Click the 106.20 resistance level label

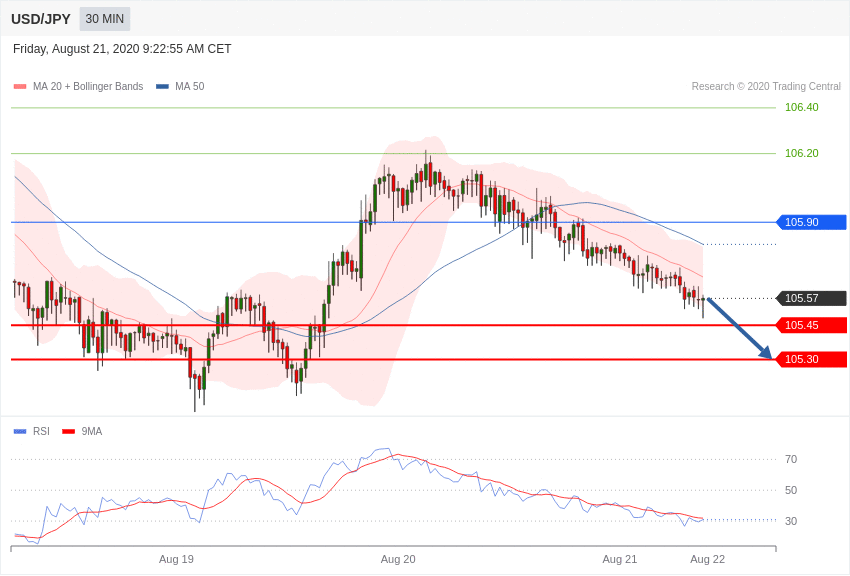pyautogui.click(x=802, y=153)
